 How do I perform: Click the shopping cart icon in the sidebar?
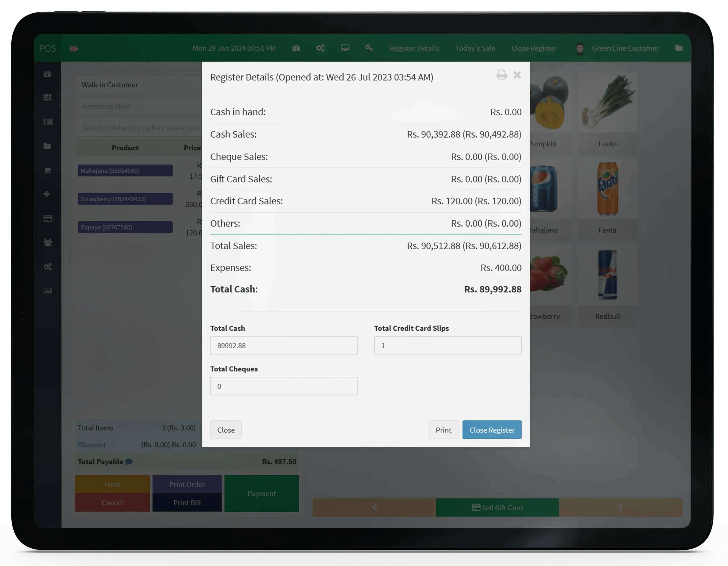click(x=47, y=170)
